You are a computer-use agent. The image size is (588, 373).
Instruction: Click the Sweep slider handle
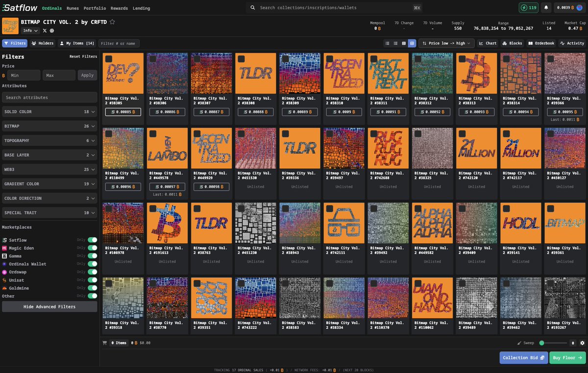coord(542,343)
